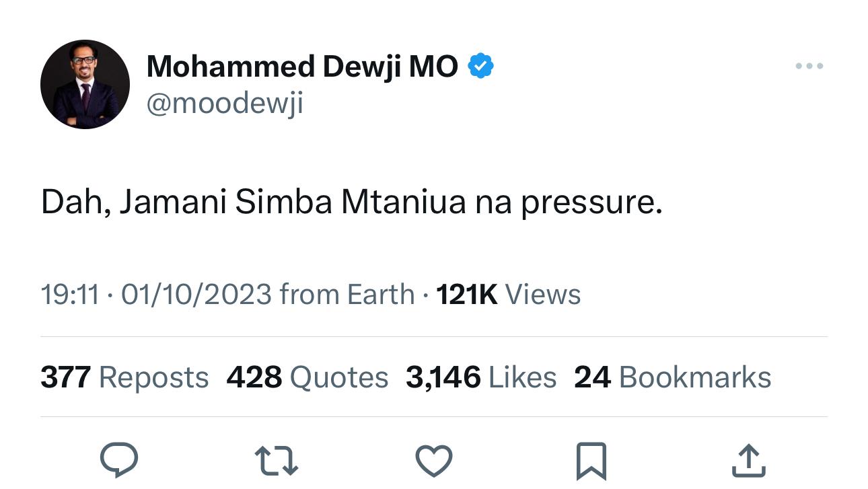This screenshot has width=868, height=489.
Task: Visit the @moodewji handle
Action: (x=225, y=103)
